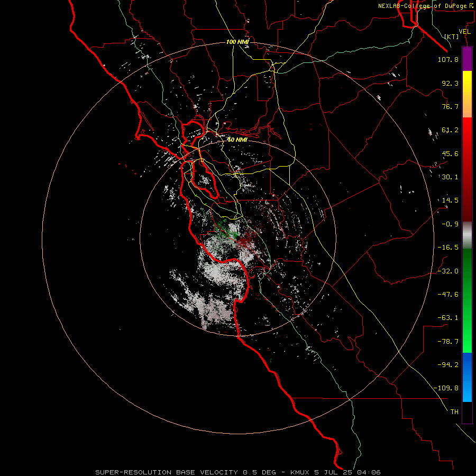Select the 14.5 velocity scale value
The width and height of the screenshot is (476, 476).
pyautogui.click(x=450, y=200)
